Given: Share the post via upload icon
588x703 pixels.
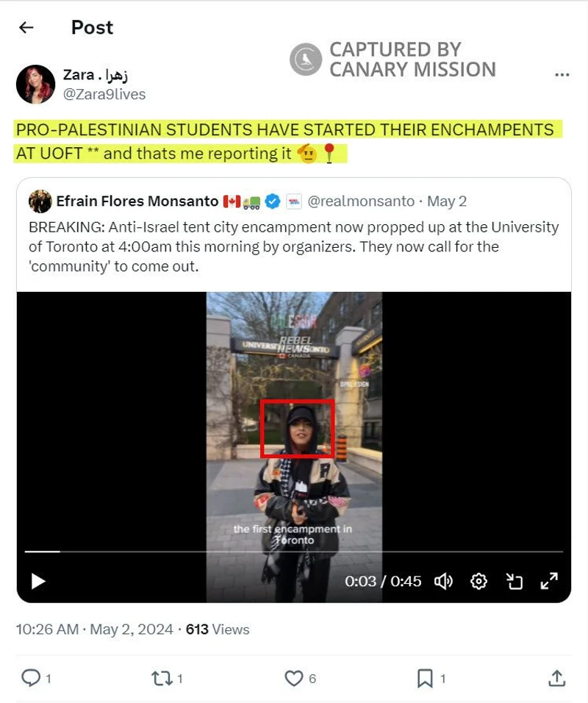Looking at the screenshot, I should pos(556,678).
